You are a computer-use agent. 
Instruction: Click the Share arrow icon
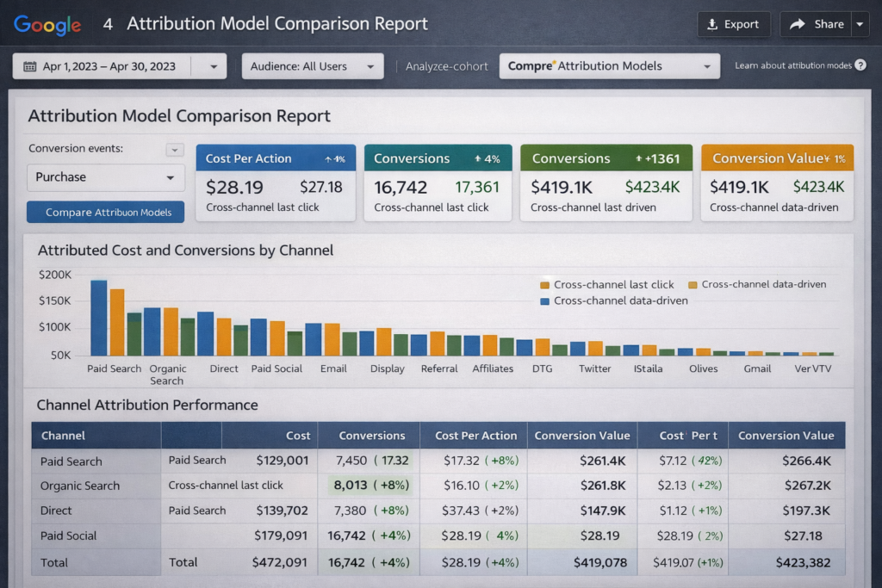point(798,24)
